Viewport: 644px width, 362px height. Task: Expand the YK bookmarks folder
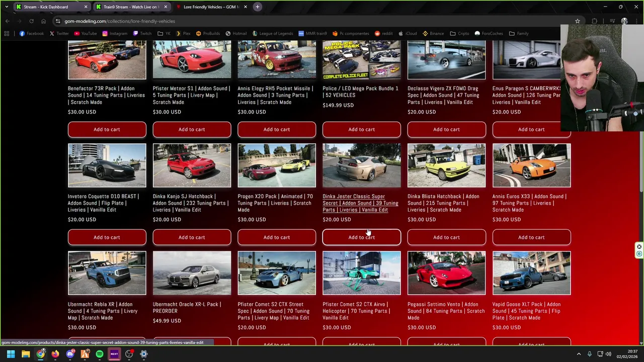click(x=164, y=34)
